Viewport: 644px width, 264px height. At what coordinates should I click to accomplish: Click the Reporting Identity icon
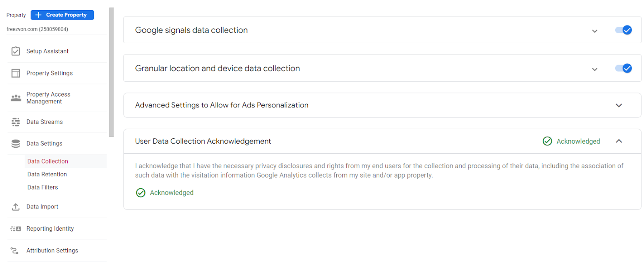[16, 229]
